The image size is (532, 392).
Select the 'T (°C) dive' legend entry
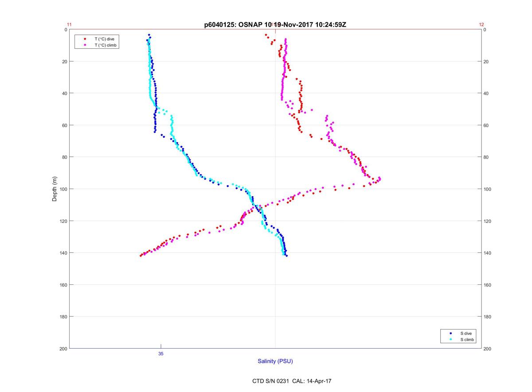coord(105,39)
